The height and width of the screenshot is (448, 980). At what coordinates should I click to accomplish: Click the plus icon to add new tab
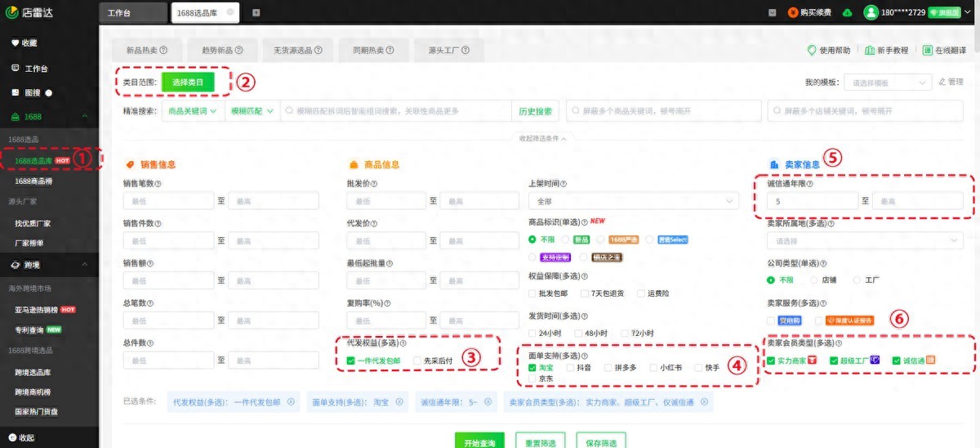(x=256, y=12)
